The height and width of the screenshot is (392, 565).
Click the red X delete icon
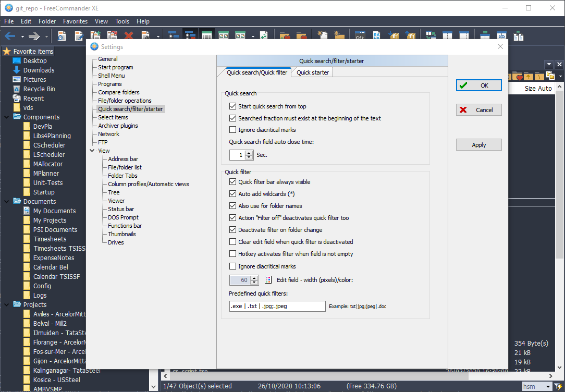coord(129,35)
